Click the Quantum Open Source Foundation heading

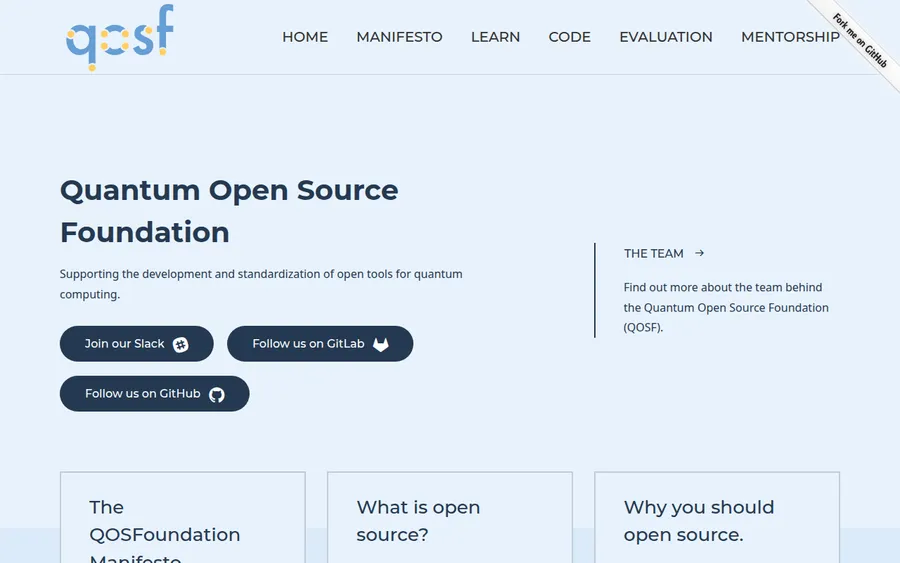(x=229, y=211)
